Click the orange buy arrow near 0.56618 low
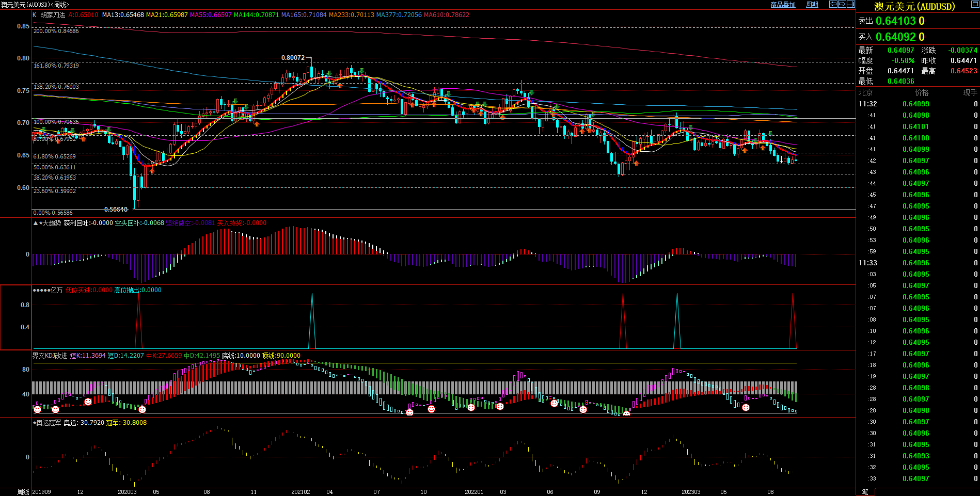This screenshot has width=980, height=496. click(152, 171)
